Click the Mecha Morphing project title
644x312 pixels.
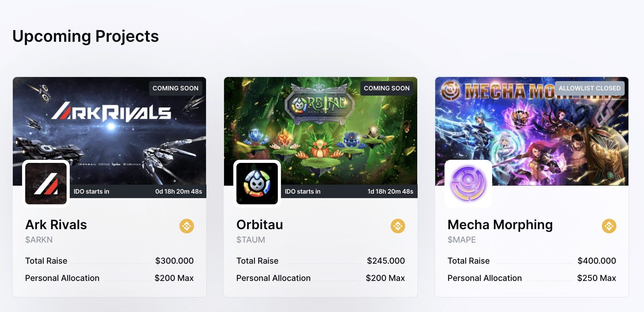[500, 225]
